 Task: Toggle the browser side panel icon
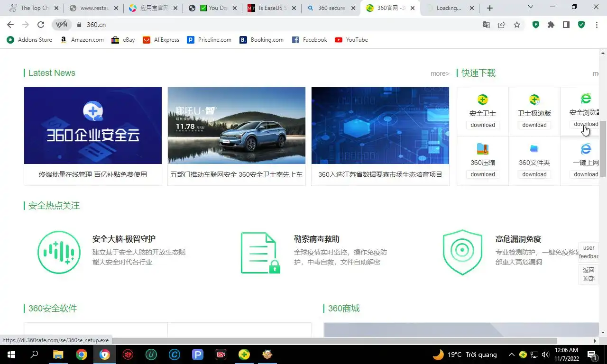click(566, 25)
